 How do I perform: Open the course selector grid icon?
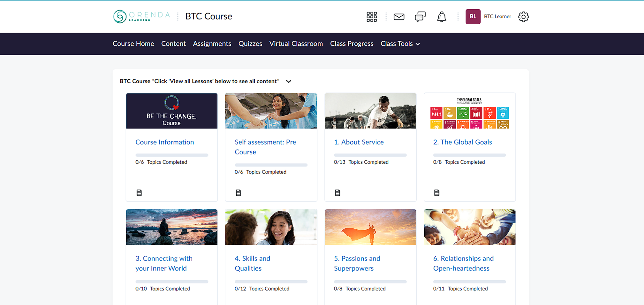(x=371, y=17)
